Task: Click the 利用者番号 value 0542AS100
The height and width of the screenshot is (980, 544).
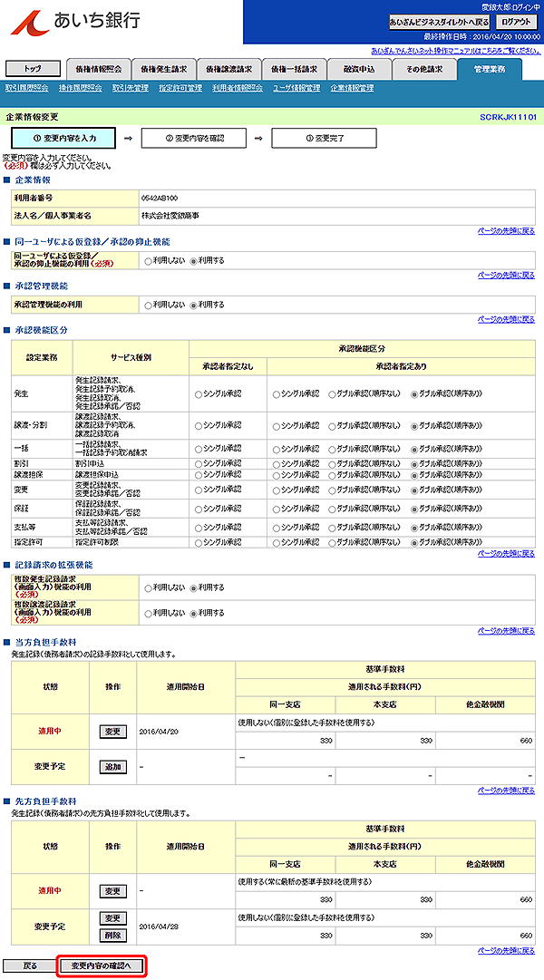Action: (x=160, y=198)
